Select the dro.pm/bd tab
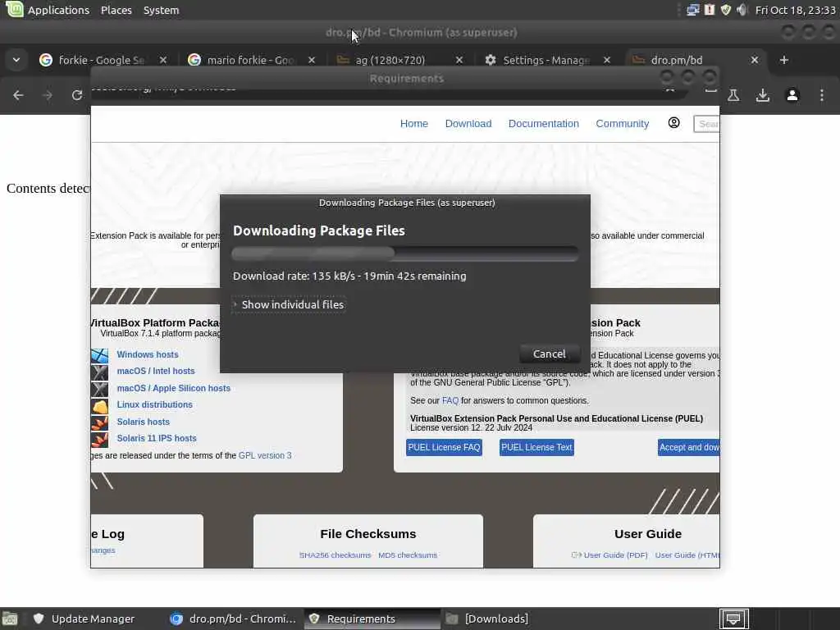840x630 pixels. pos(676,60)
